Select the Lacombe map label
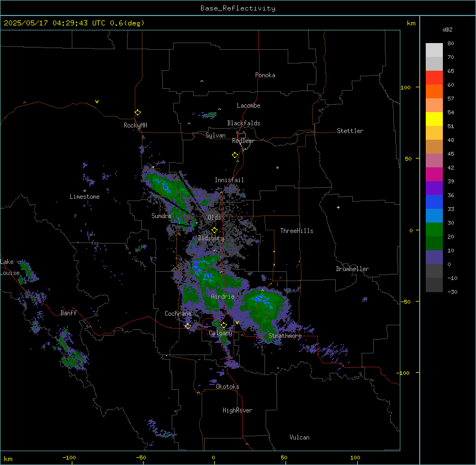Image resolution: width=476 pixels, height=465 pixels. tap(248, 105)
